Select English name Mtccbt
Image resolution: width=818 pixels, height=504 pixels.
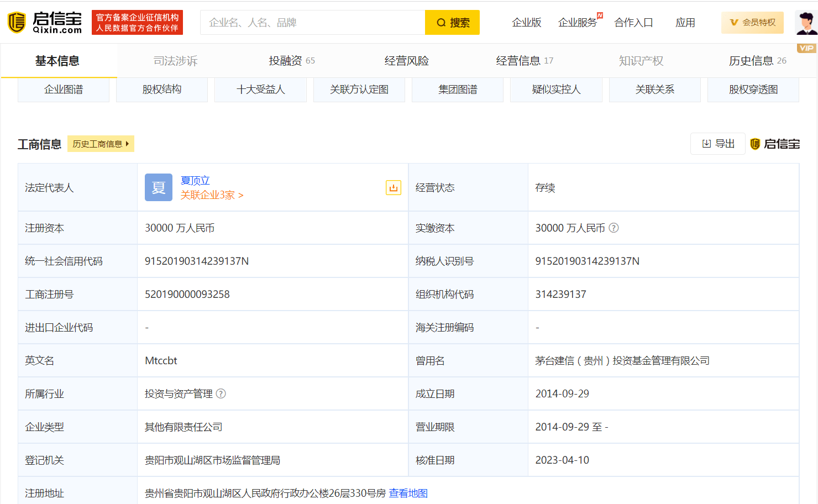(161, 360)
